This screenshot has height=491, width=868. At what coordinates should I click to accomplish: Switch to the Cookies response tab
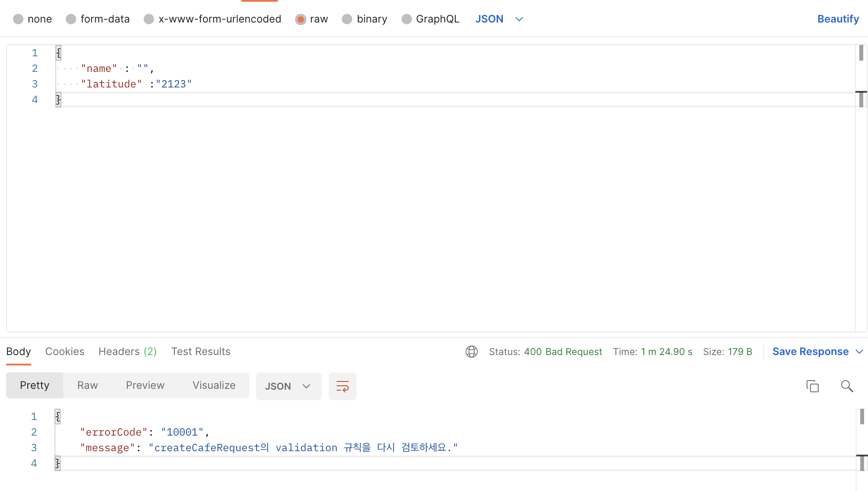pyautogui.click(x=64, y=352)
